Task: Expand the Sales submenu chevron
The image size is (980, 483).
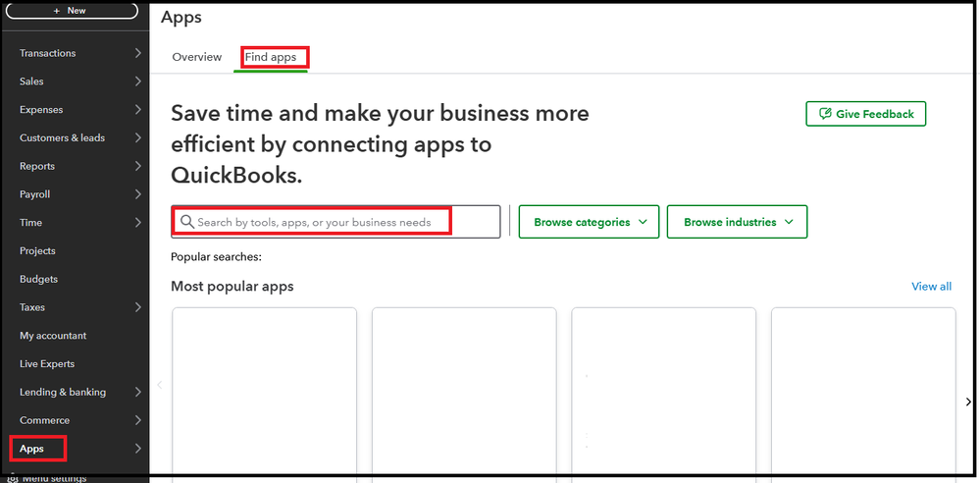Action: (x=137, y=81)
